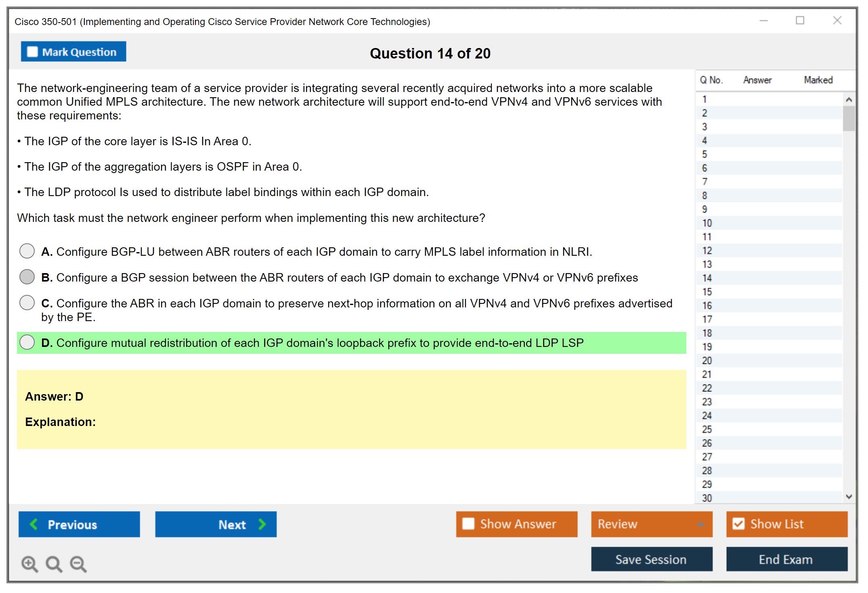
Task: Click the green left arrow on Previous
Action: coord(34,524)
